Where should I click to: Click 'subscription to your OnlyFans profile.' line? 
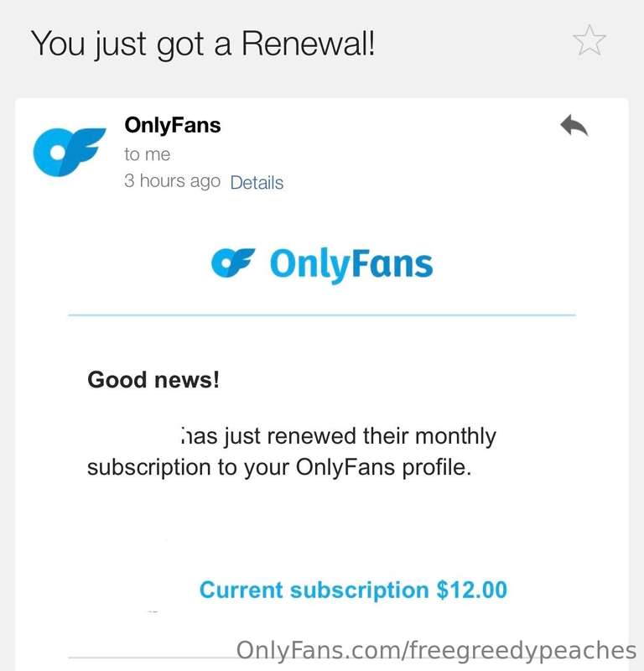tap(279, 467)
